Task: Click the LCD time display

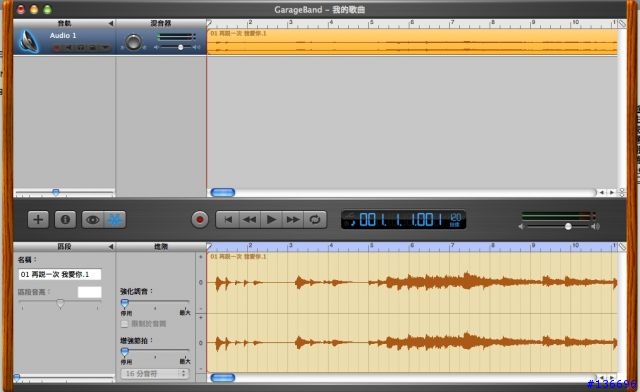Action: (403, 220)
